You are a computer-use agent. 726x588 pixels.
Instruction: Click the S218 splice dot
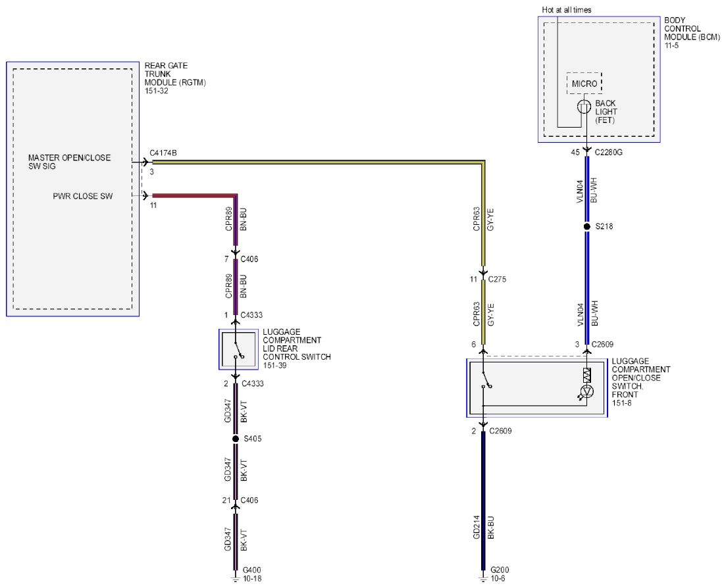pyautogui.click(x=586, y=227)
